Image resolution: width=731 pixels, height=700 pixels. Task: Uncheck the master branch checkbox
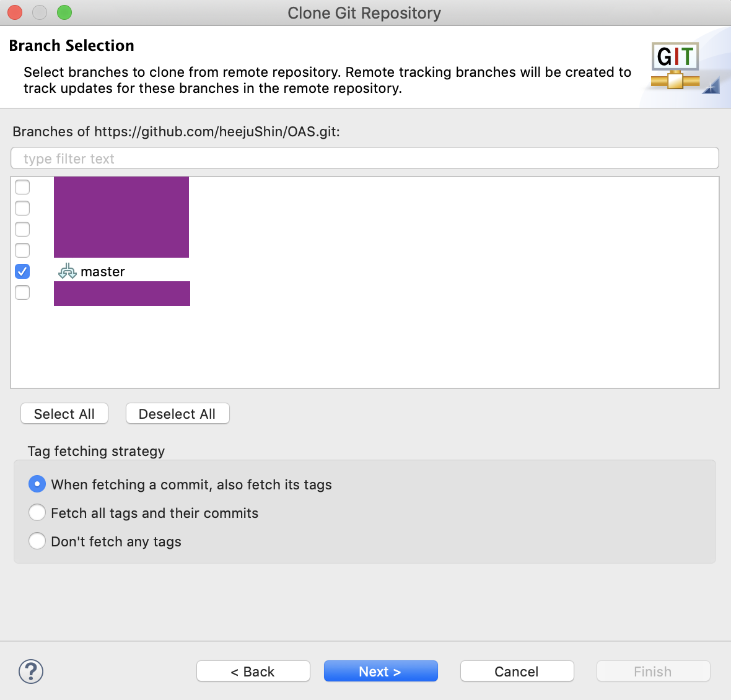coord(22,271)
